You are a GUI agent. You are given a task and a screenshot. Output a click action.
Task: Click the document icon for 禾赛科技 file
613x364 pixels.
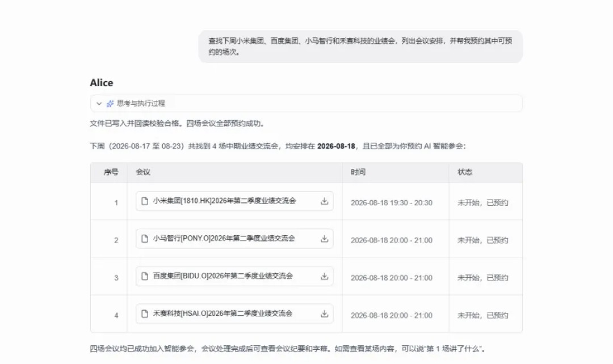[x=145, y=314]
